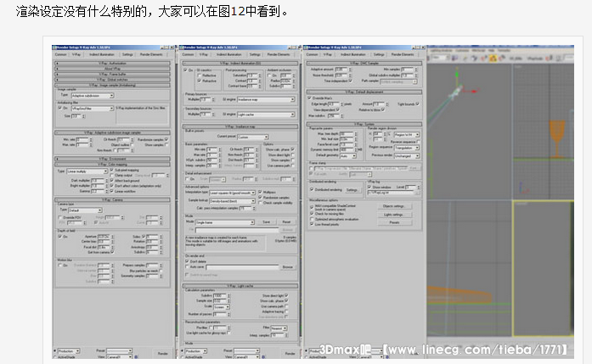Toggle Depth of field On checkbox
The width and height of the screenshot is (592, 364).
pos(60,237)
